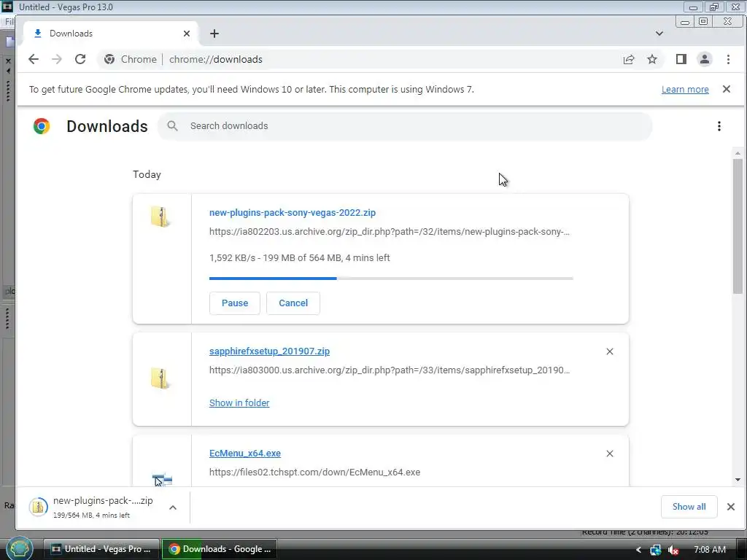Click the zip icon of new-plugins-pack
Viewport: 747px width, 560px height.
pos(160,217)
